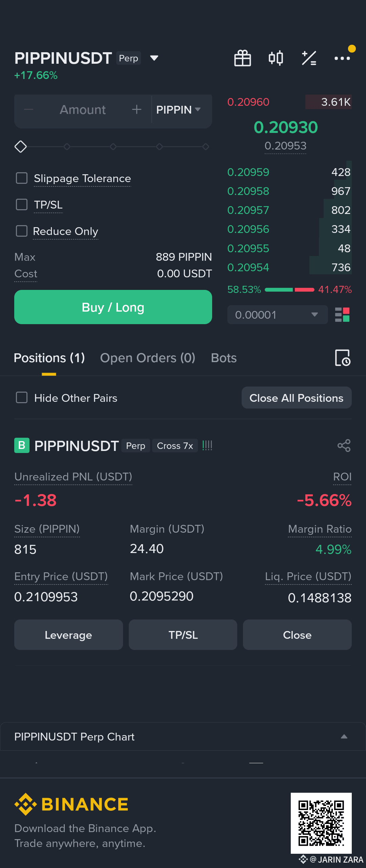Open the candlestick chart icon
The image size is (366, 868).
click(x=276, y=58)
